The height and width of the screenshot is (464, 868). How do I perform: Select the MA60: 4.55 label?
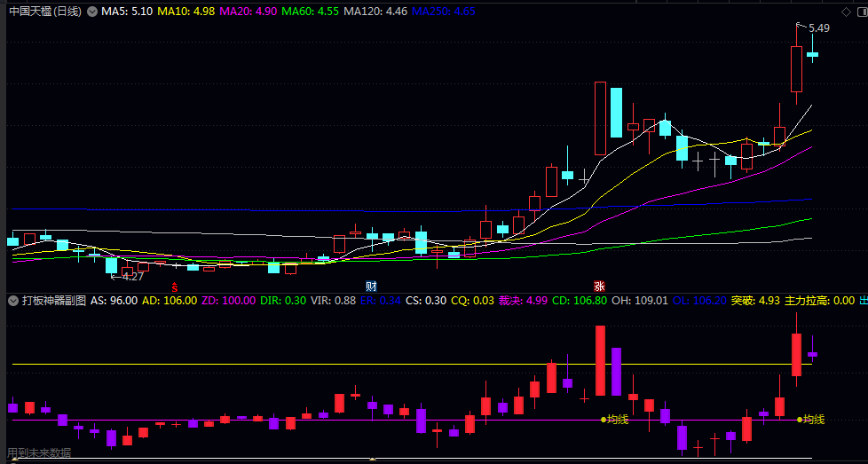pos(311,12)
